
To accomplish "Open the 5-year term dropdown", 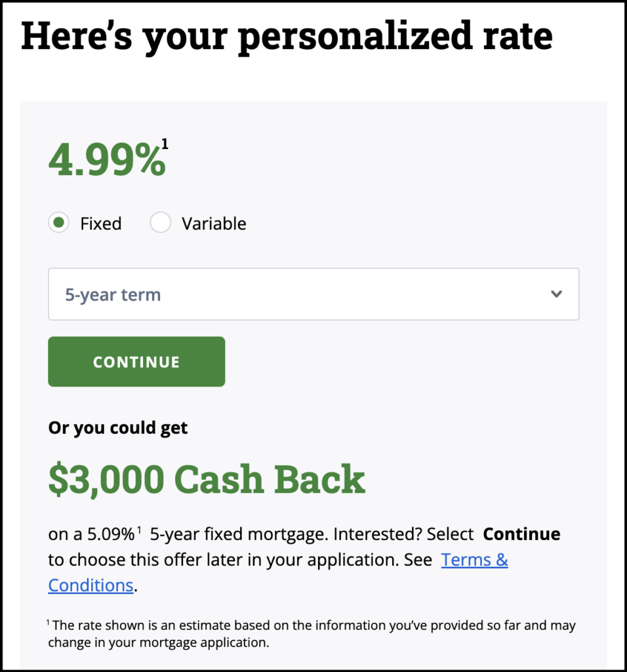I will (x=313, y=294).
